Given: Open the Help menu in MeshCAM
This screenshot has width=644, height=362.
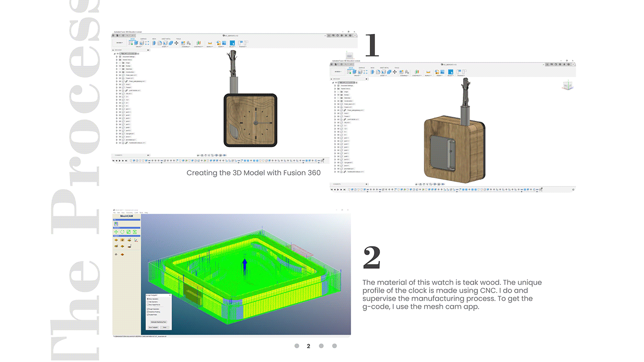Looking at the screenshot, I should pos(146,212).
